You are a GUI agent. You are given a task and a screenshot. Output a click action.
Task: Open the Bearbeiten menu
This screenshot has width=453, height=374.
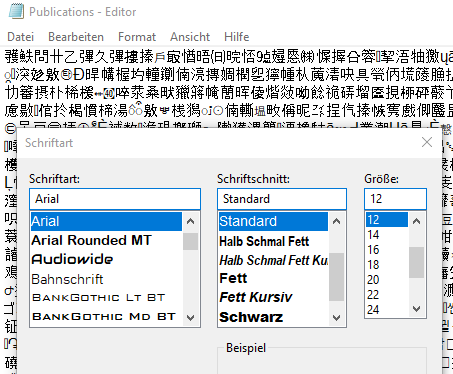click(76, 37)
